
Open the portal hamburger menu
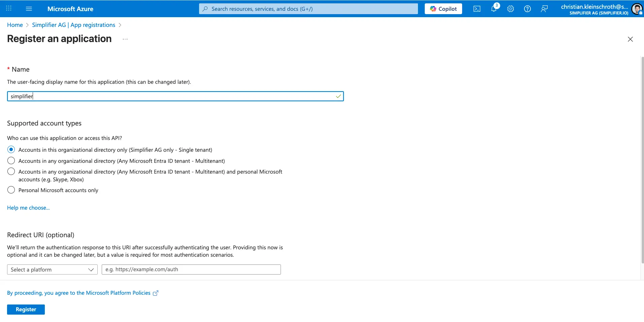click(x=29, y=9)
